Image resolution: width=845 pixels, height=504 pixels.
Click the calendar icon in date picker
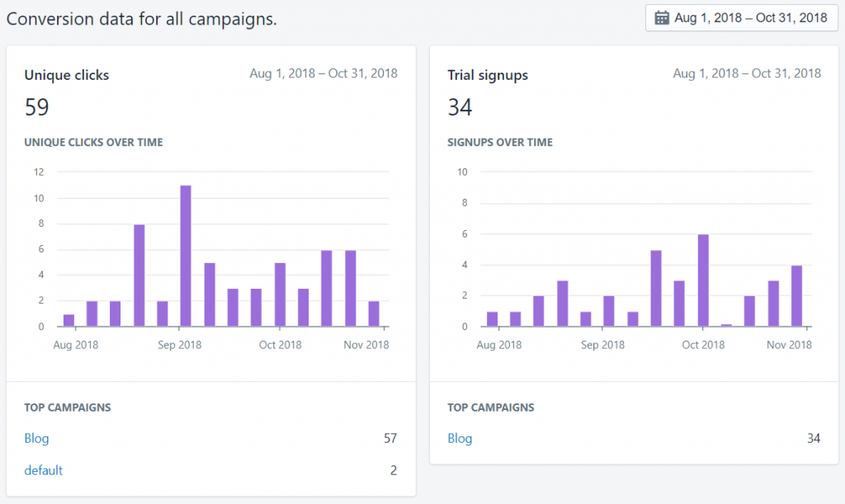[x=662, y=18]
